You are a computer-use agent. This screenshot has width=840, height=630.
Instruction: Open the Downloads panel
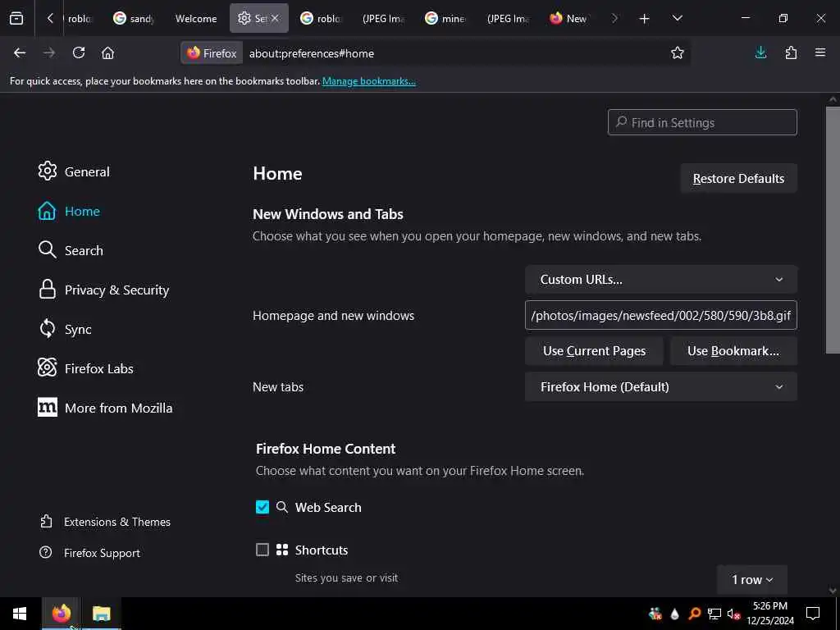point(760,52)
